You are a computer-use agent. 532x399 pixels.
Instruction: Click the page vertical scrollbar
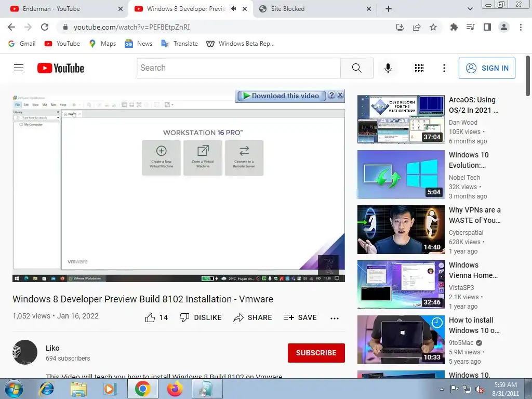[528, 76]
